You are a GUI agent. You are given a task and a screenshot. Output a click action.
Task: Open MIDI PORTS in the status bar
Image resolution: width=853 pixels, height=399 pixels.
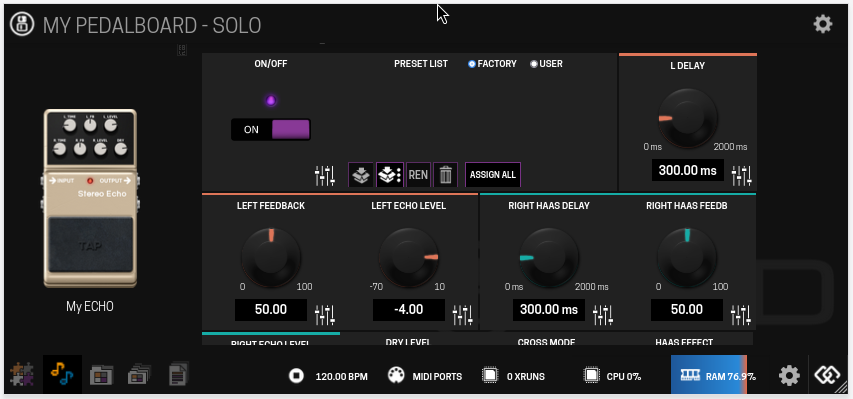pyautogui.click(x=425, y=376)
